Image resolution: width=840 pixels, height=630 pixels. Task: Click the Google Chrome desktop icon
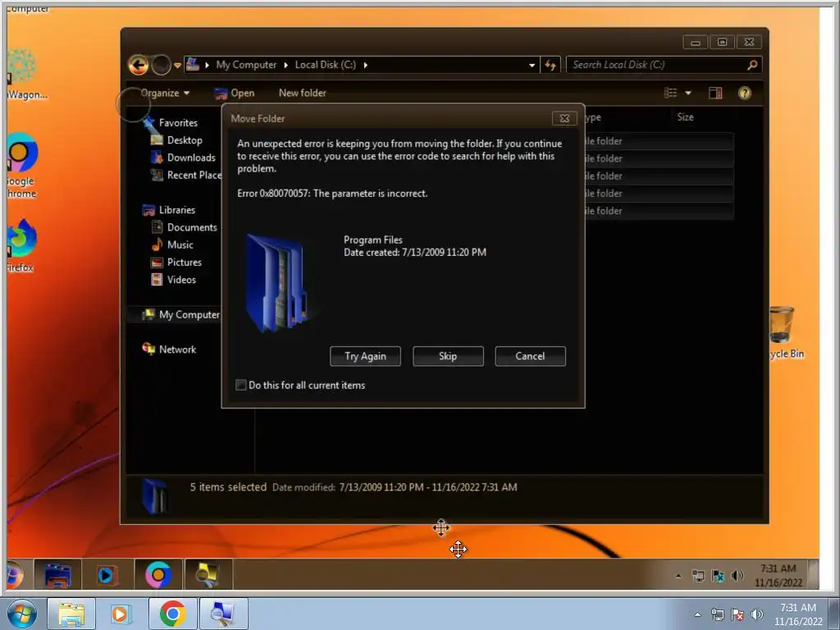[x=21, y=166]
